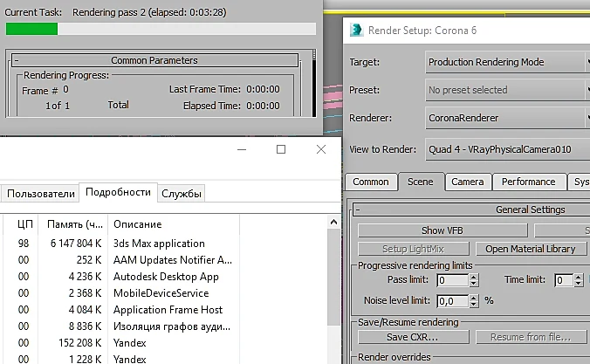This screenshot has height=364, width=590.
Task: Open the Preset dropdown
Action: coord(508,90)
